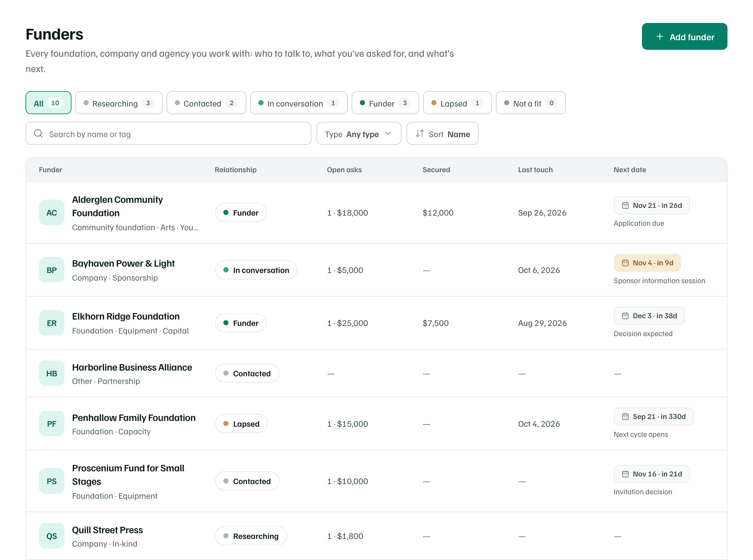Click calendar icon on Nov 4 chip
The height and width of the screenshot is (560, 753).
click(625, 263)
